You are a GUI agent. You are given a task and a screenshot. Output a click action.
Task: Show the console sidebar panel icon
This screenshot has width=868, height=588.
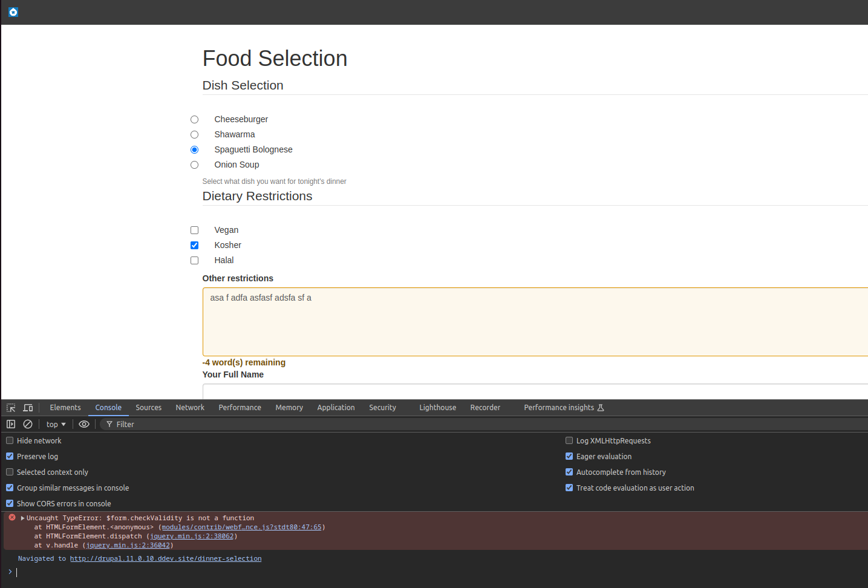11,424
